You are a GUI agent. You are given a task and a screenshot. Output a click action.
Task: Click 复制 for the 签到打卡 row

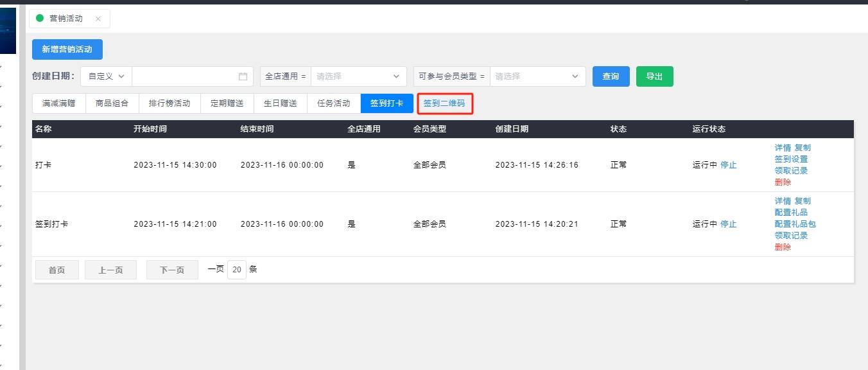803,201
